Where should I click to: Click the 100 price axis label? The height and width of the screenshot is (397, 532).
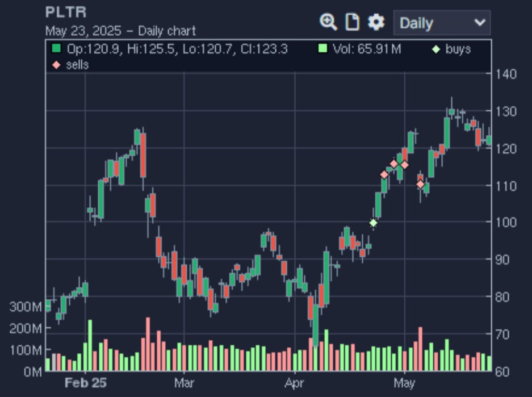coord(506,222)
